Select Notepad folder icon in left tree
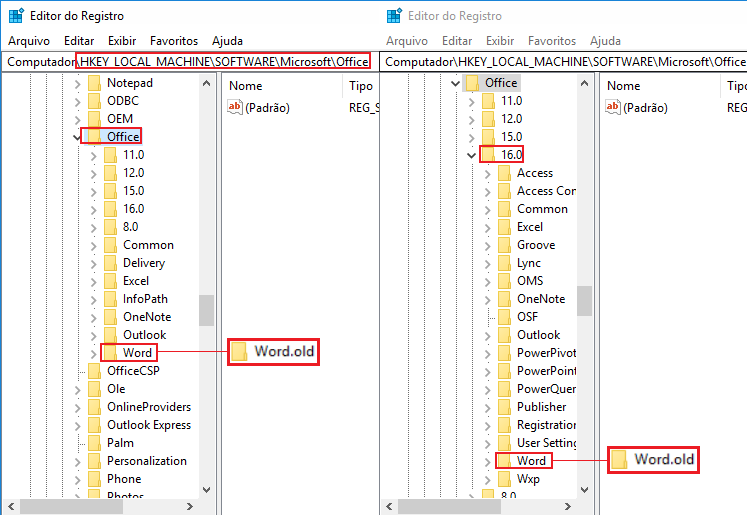The width and height of the screenshot is (747, 515). coord(94,83)
